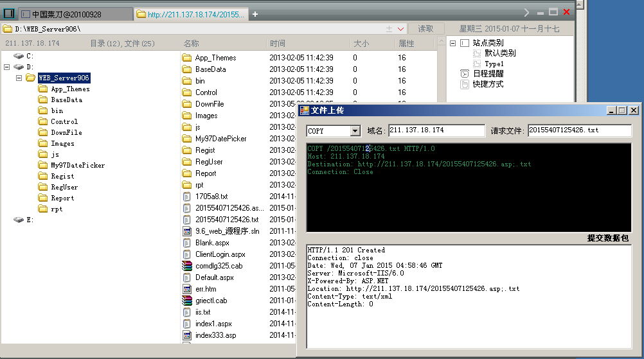The height and width of the screenshot is (359, 644).
Task: Click the Control folder icon in list
Action: coord(187,92)
